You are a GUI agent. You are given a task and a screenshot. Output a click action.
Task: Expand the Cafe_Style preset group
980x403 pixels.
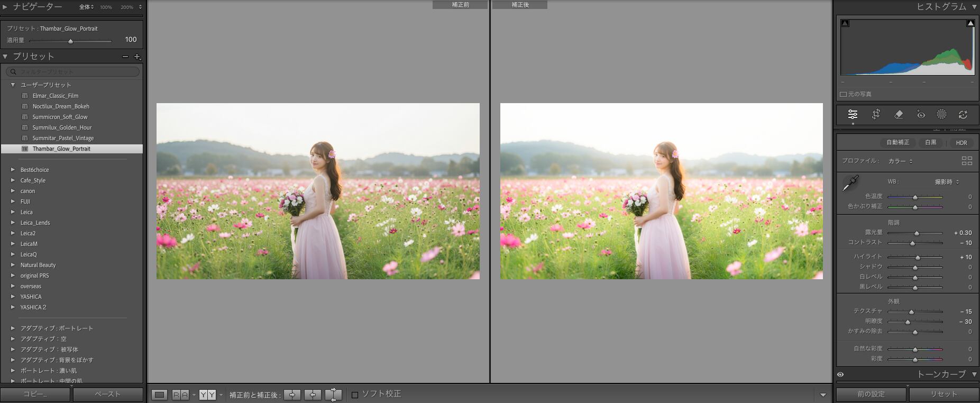pyautogui.click(x=13, y=180)
